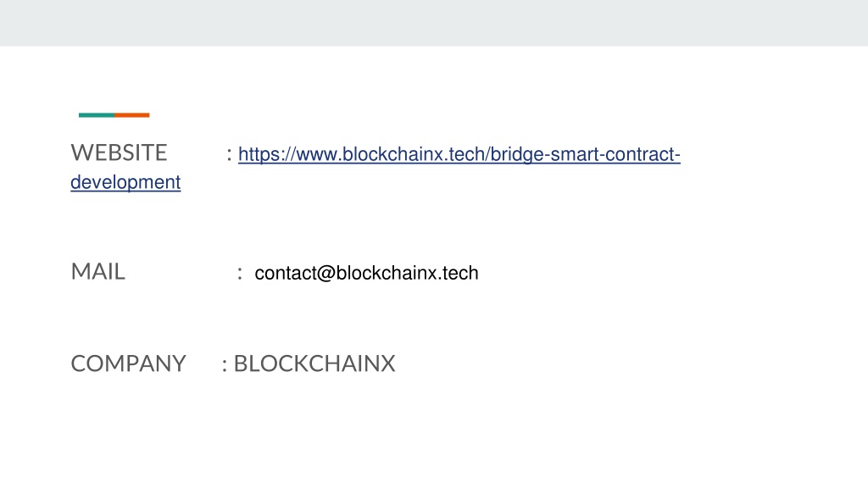Open the blockchainx.tech bridge-smart-contract hyperlink
This screenshot has width=868, height=488.
pos(459,154)
